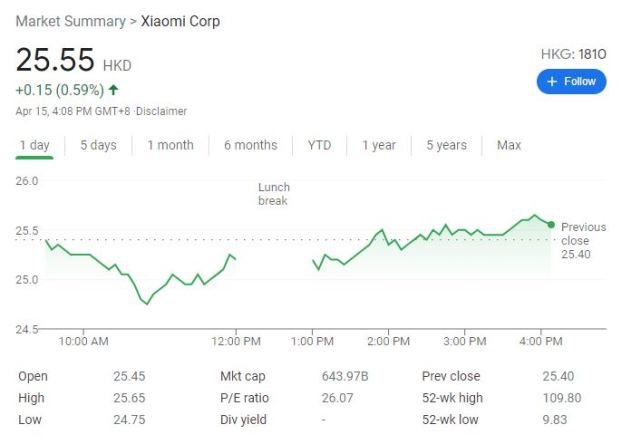Click the green end-of-day chart dot
Screen dimensions: 641x444
(x=551, y=224)
